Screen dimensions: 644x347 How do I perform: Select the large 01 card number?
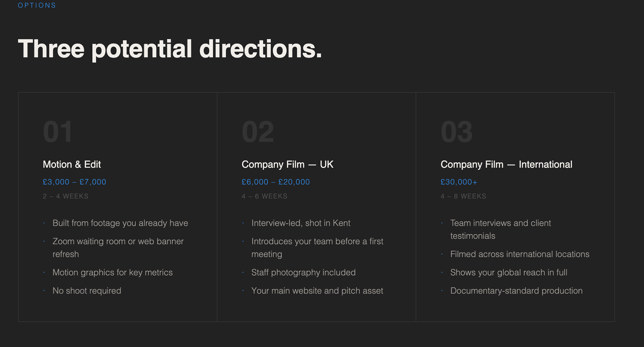57,132
